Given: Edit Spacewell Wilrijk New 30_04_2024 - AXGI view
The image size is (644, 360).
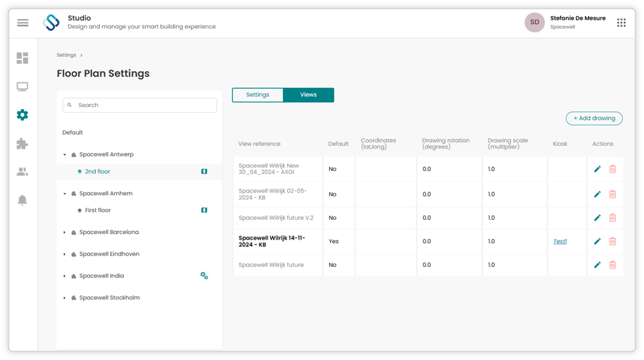Looking at the screenshot, I should pos(597,169).
